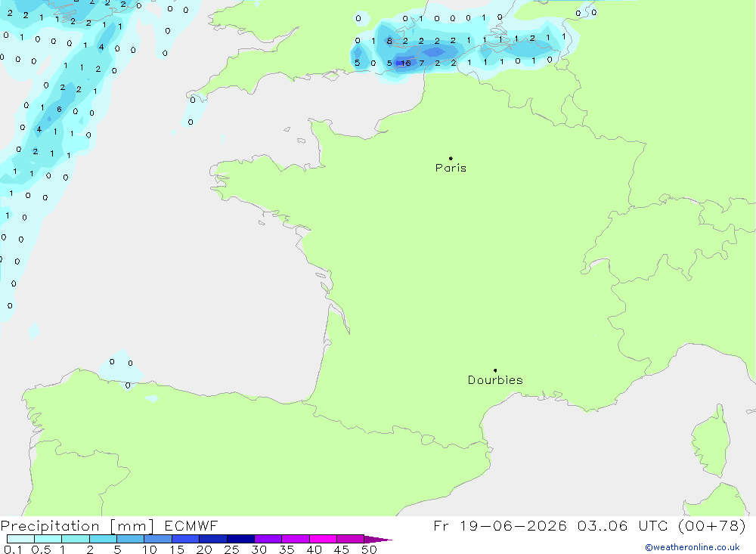This screenshot has width=756, height=554.
Task: Click the Dourbies city label
Action: pos(495,380)
